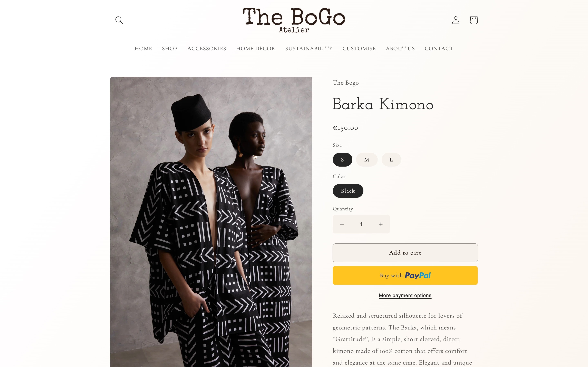Open the Accessories menu item
Image resolution: width=588 pixels, height=367 pixels.
(x=207, y=49)
